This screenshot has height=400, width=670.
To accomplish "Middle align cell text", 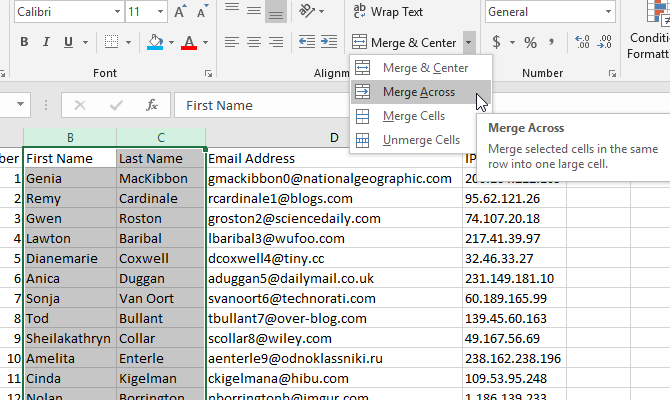I will (x=254, y=11).
